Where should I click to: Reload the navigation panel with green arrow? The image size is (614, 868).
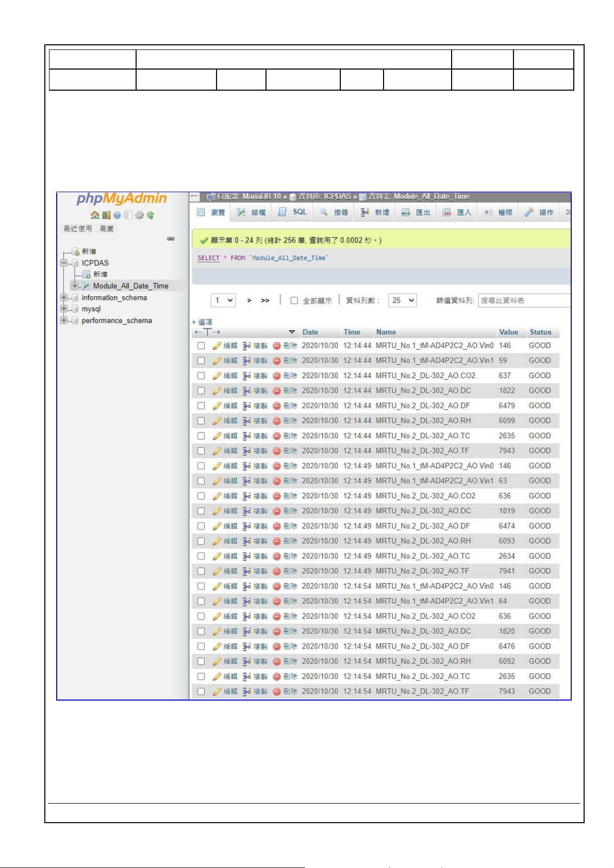(150, 215)
